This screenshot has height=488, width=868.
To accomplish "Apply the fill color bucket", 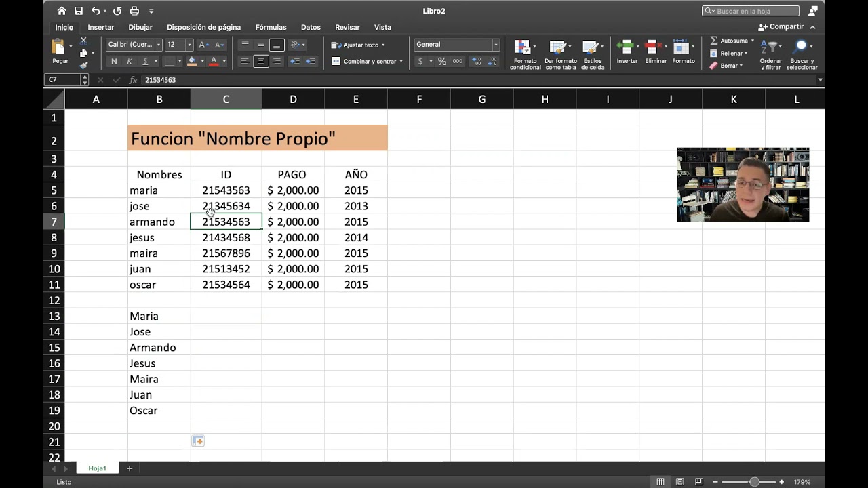I will 192,61.
